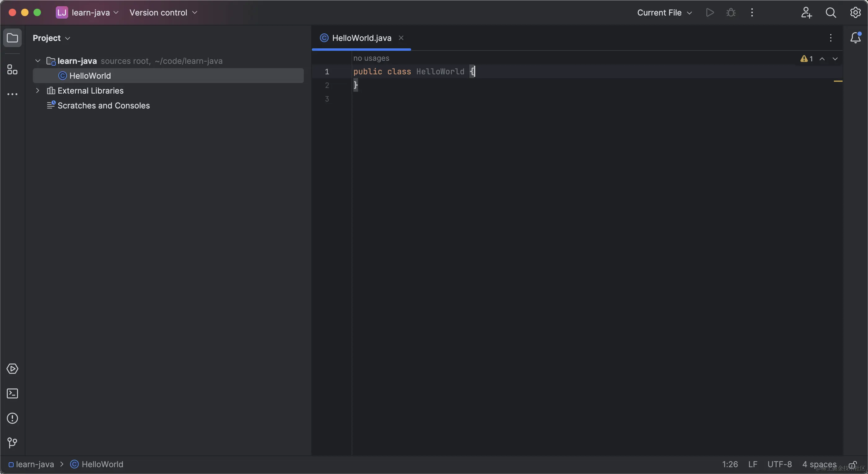Go to next highlighted problem arrow

835,59
